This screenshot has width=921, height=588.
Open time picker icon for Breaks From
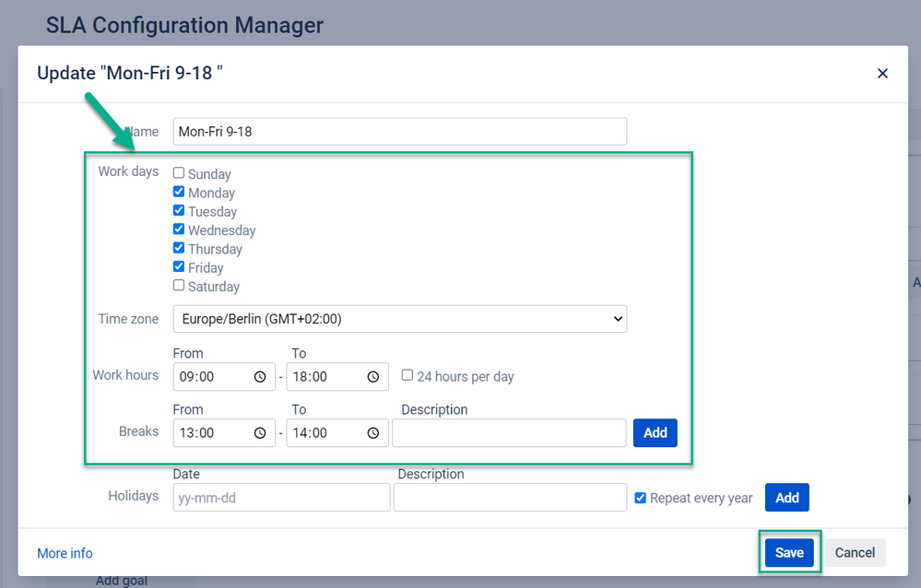[260, 433]
